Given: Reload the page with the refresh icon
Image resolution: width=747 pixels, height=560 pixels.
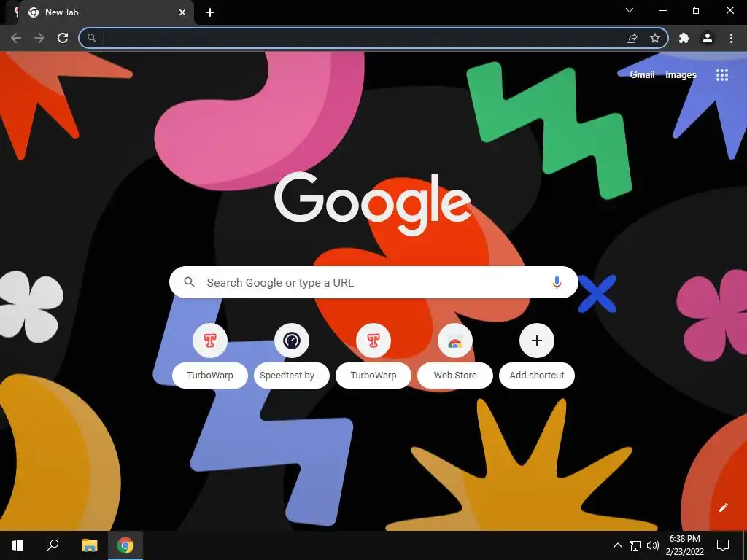Looking at the screenshot, I should 63,38.
